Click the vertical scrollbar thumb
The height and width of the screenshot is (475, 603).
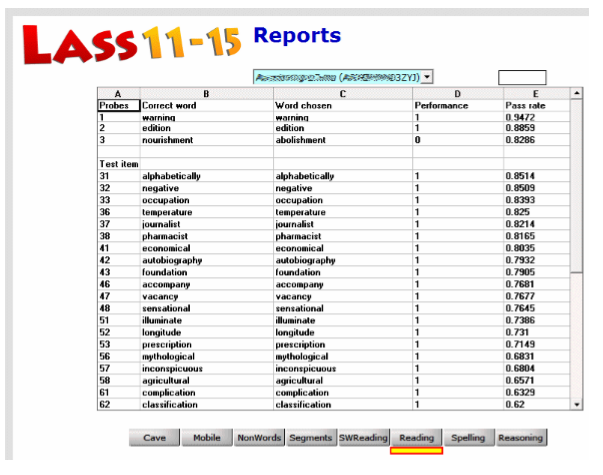(576, 186)
